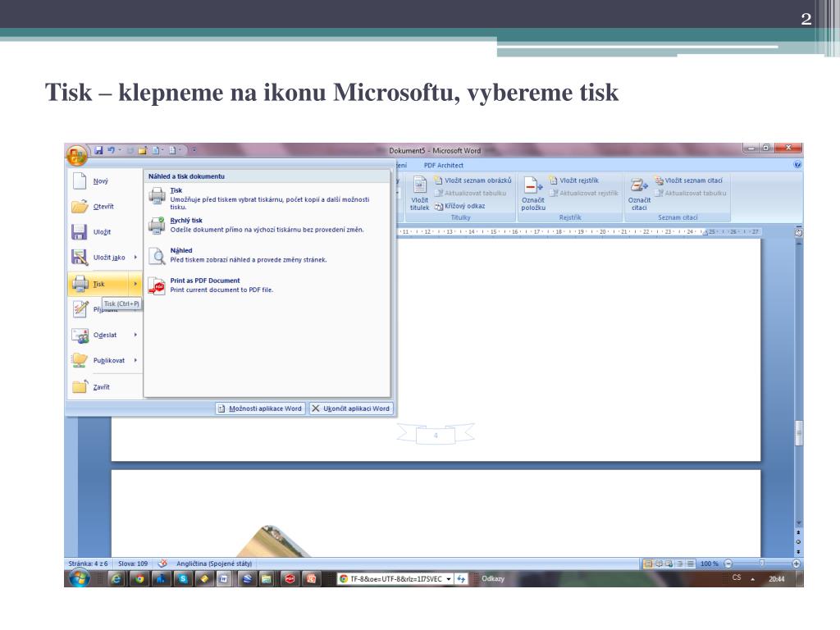Image resolution: width=840 pixels, height=630 pixels.
Task: Click Vložit seznam citací button
Action: click(x=689, y=180)
